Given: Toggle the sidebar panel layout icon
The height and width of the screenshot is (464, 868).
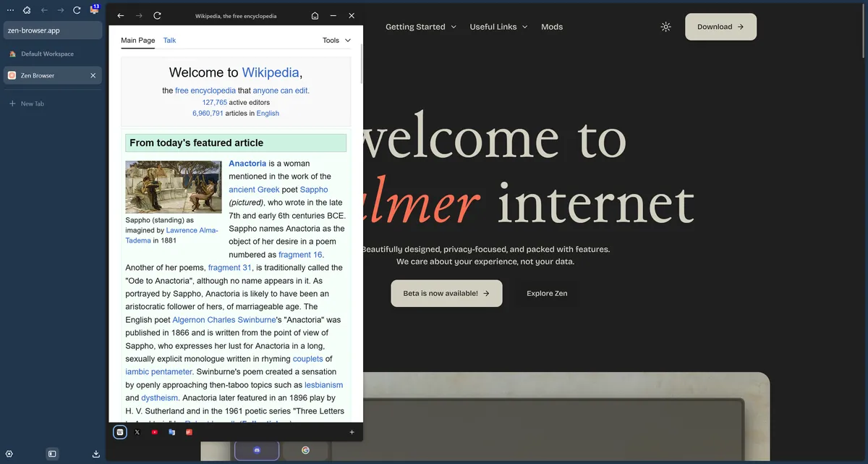Looking at the screenshot, I should click(x=52, y=454).
